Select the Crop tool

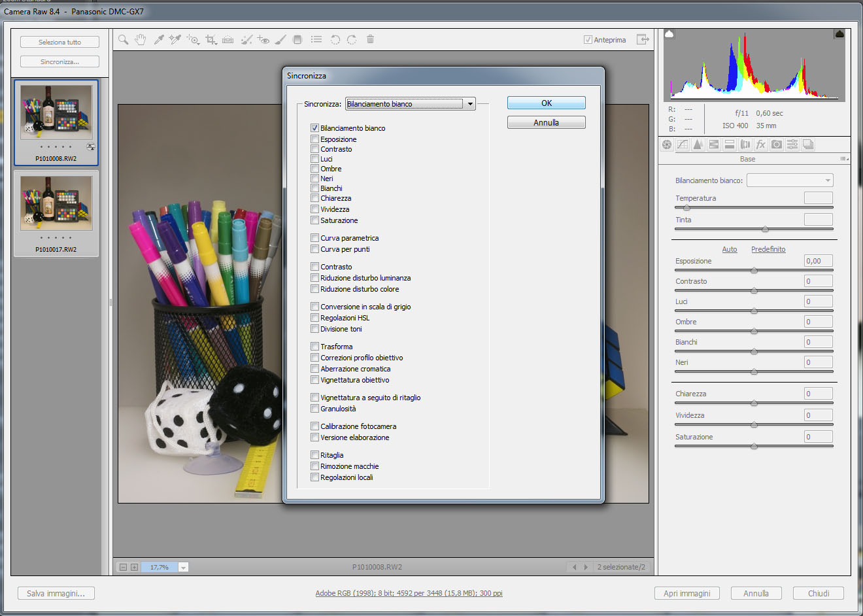click(x=211, y=40)
